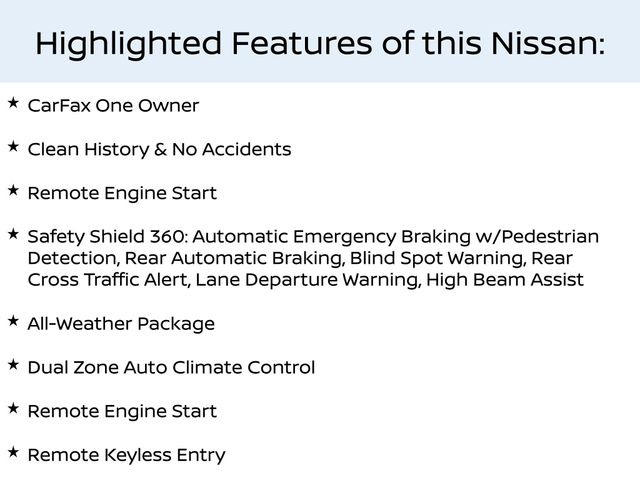Click the word Nissan in the heading
This screenshot has width=640, height=480.
pos(550,43)
